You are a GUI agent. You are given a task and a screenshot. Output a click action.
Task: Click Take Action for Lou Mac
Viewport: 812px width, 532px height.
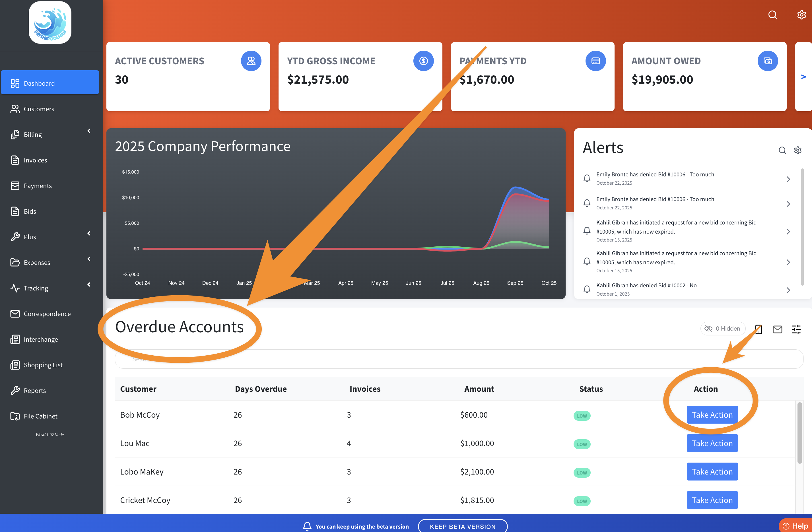[x=712, y=443]
